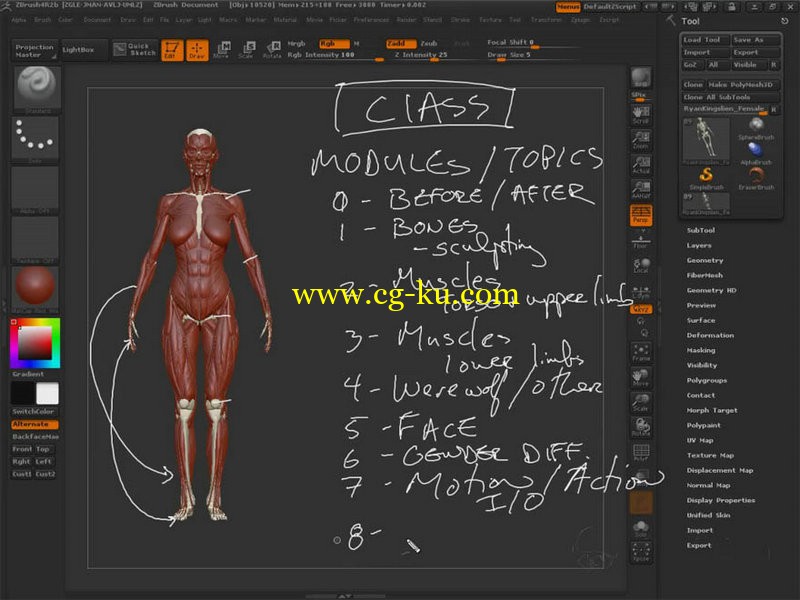Expand the Polygroups palette section
The height and width of the screenshot is (600, 800).
click(x=707, y=381)
